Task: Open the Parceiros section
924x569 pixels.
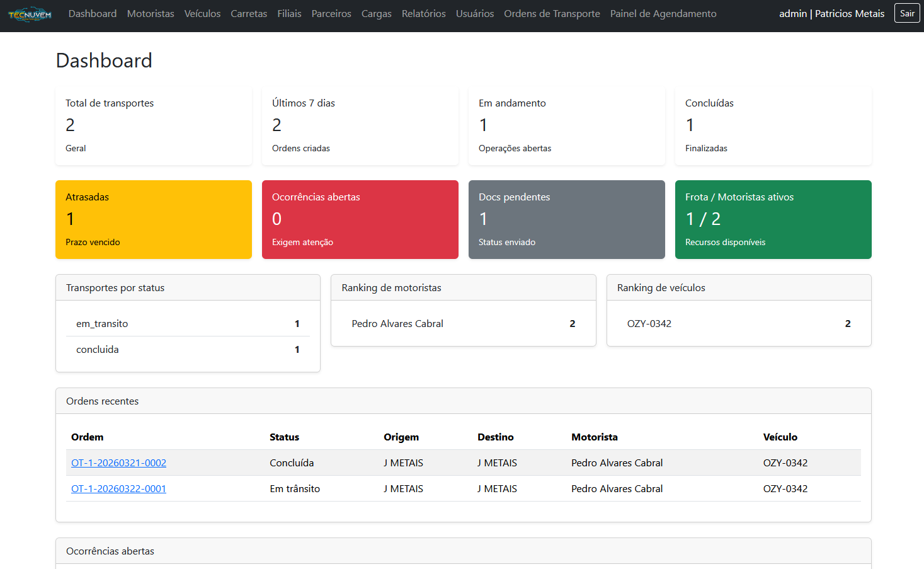Action: [331, 14]
